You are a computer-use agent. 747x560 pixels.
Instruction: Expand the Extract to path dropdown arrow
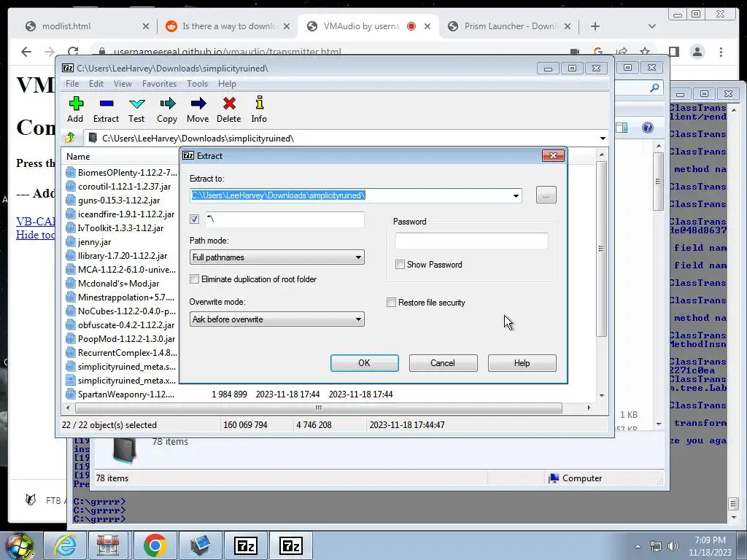pos(516,195)
